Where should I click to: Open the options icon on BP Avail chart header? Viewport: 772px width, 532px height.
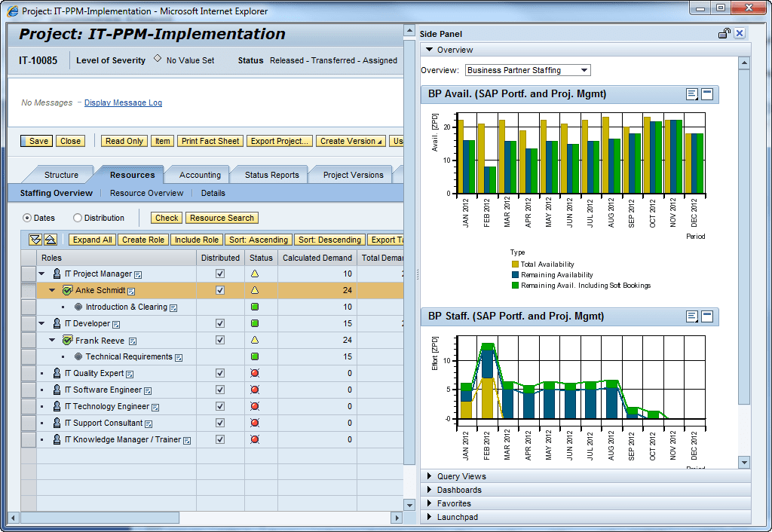pyautogui.click(x=691, y=94)
